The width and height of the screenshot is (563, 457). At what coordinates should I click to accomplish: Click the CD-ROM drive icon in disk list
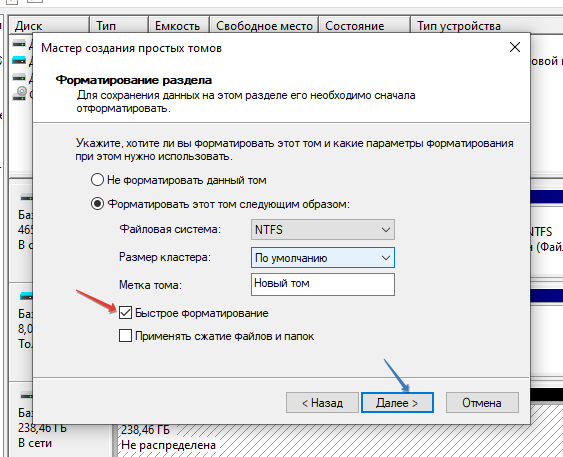click(x=20, y=93)
